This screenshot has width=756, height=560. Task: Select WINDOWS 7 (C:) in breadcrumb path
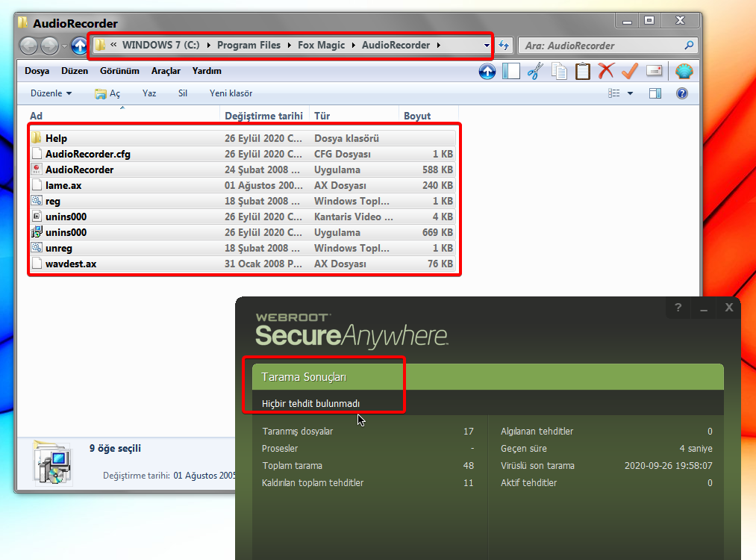[160, 45]
